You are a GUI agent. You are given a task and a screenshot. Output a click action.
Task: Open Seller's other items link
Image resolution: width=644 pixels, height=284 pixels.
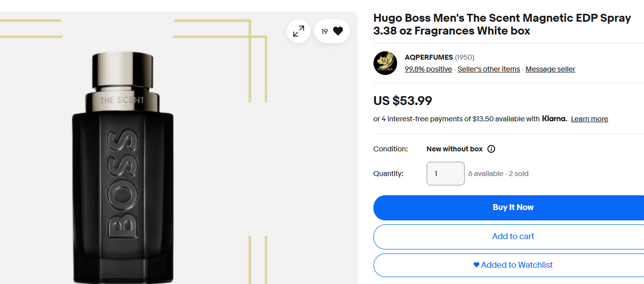pyautogui.click(x=489, y=69)
